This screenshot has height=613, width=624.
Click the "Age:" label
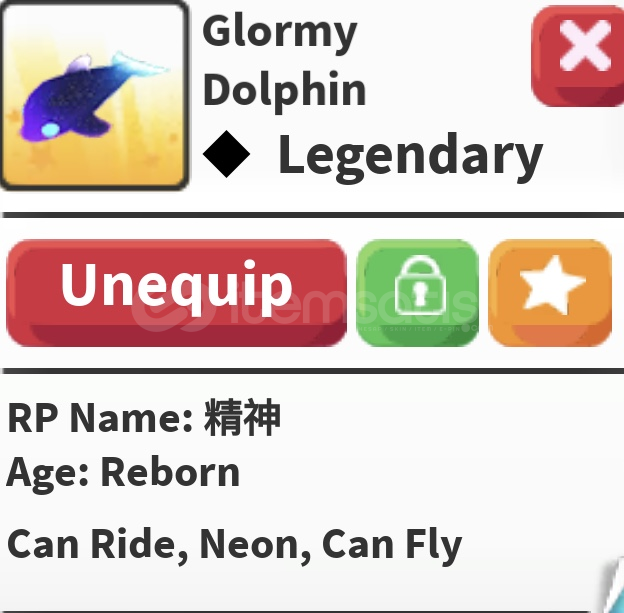click(x=47, y=474)
